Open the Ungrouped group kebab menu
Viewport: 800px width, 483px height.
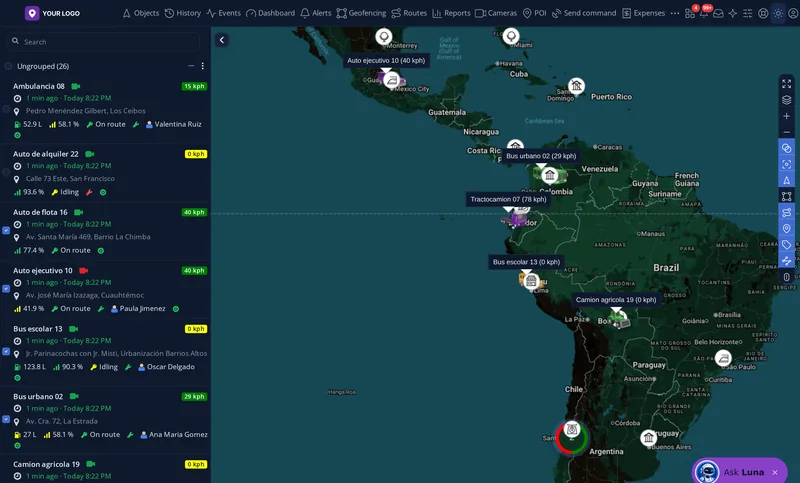pos(203,66)
